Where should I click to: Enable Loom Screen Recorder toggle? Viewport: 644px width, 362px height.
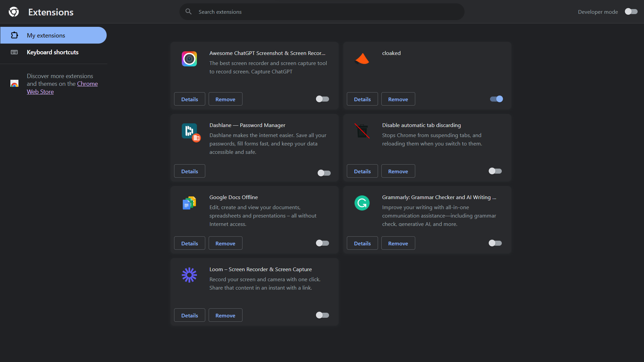tap(322, 315)
